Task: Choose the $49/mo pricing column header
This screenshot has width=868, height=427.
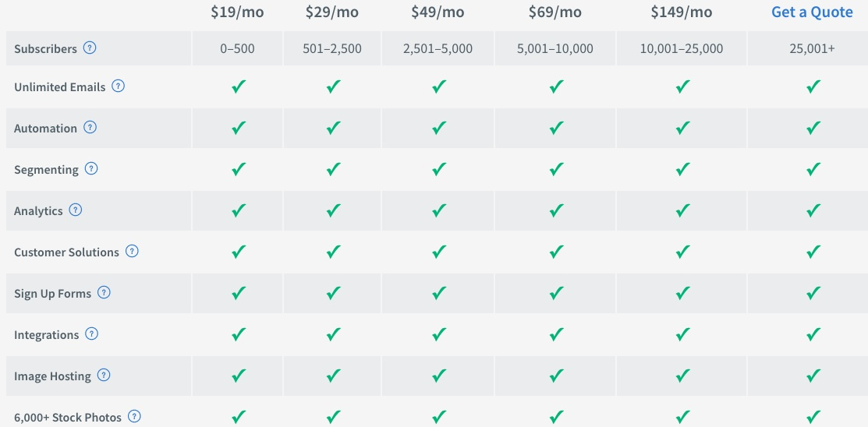Action: [438, 12]
